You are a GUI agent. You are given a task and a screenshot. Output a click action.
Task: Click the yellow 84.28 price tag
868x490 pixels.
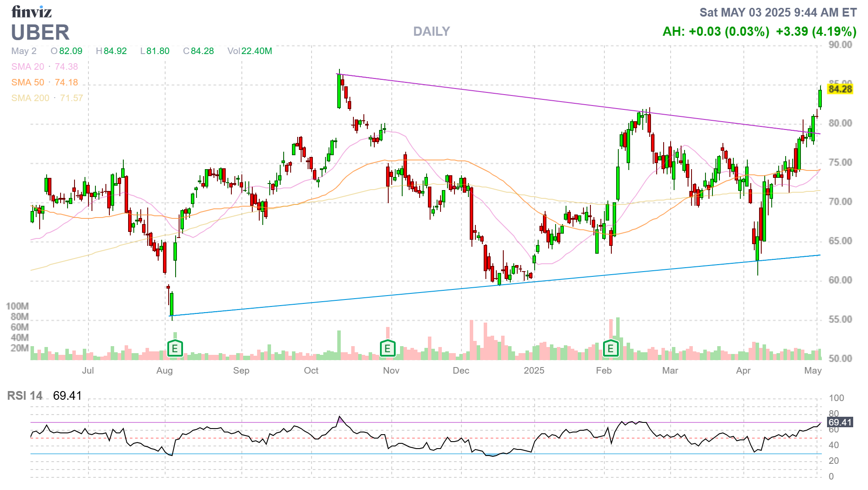pyautogui.click(x=840, y=89)
